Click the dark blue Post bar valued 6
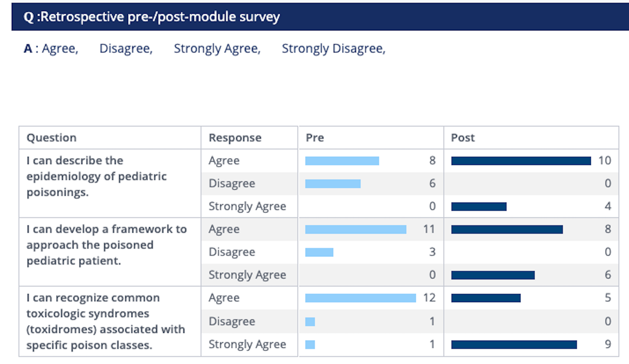The height and width of the screenshot is (364, 629). pyautogui.click(x=493, y=275)
